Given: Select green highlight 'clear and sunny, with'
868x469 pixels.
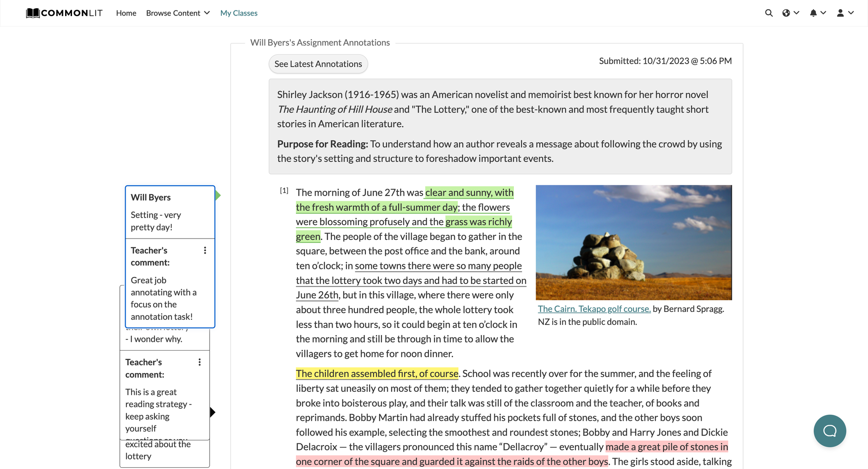Looking at the screenshot, I should 469,193.
